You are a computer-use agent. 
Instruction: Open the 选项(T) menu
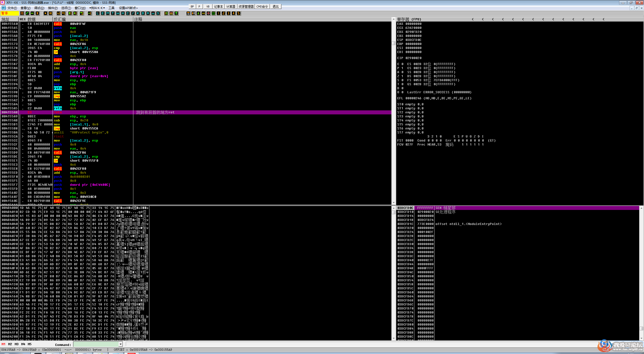pyautogui.click(x=66, y=8)
